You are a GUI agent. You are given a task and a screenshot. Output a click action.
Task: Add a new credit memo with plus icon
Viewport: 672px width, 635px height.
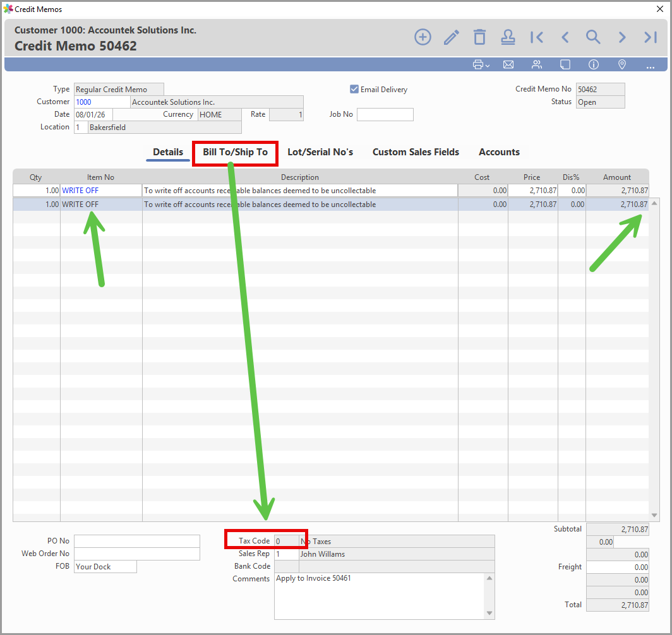[423, 37]
